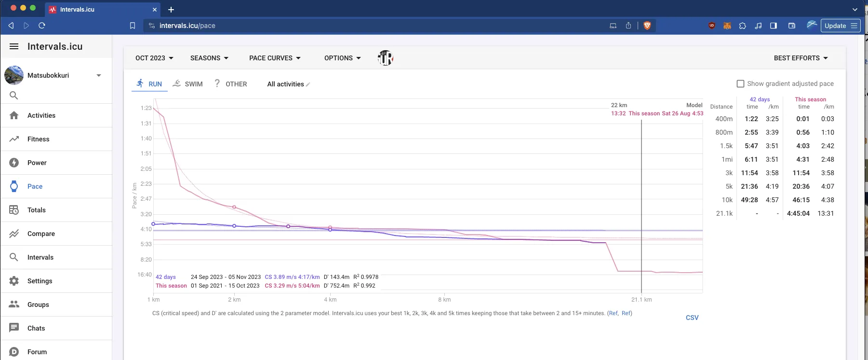Click the athlete avatar in the toolbar
Image resolution: width=868 pixels, height=360 pixels.
coord(386,58)
